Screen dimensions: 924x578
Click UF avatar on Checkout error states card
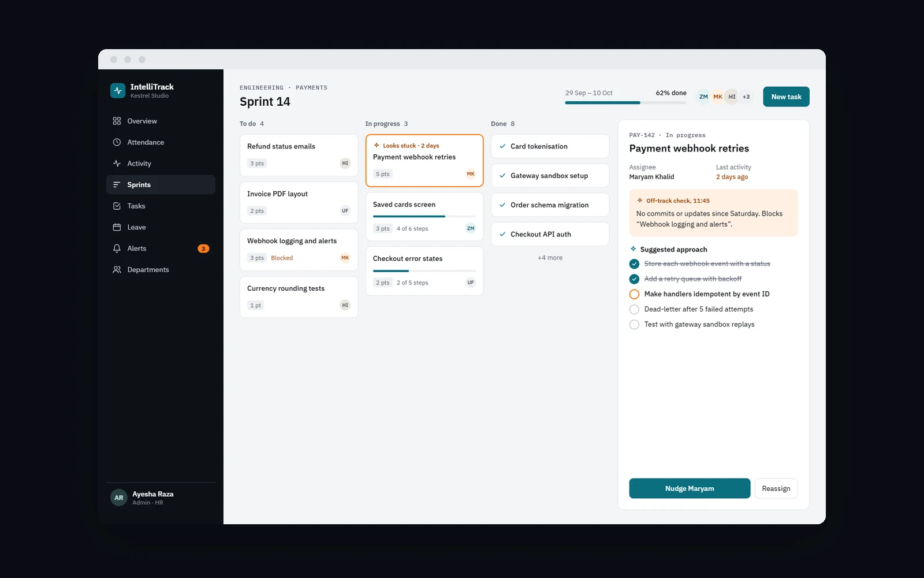tap(471, 283)
